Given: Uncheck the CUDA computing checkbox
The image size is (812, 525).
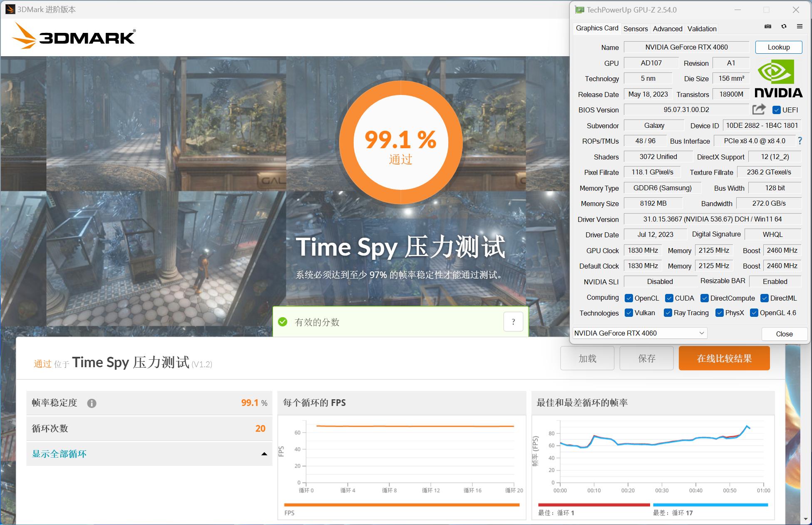Looking at the screenshot, I should click(670, 298).
